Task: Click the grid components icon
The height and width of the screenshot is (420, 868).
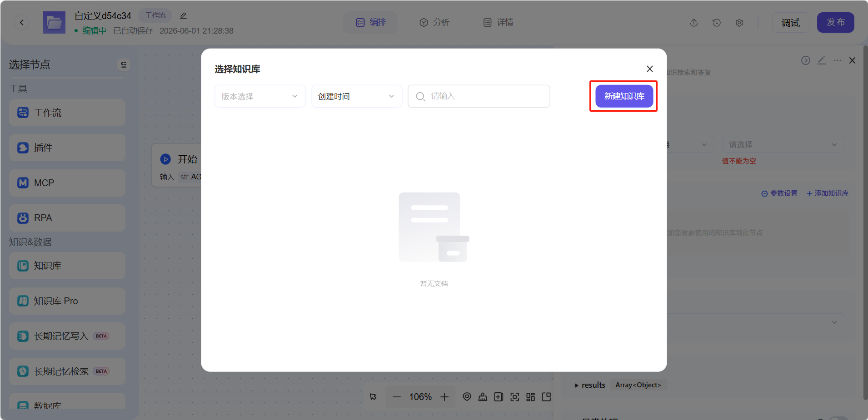Action: [530, 397]
